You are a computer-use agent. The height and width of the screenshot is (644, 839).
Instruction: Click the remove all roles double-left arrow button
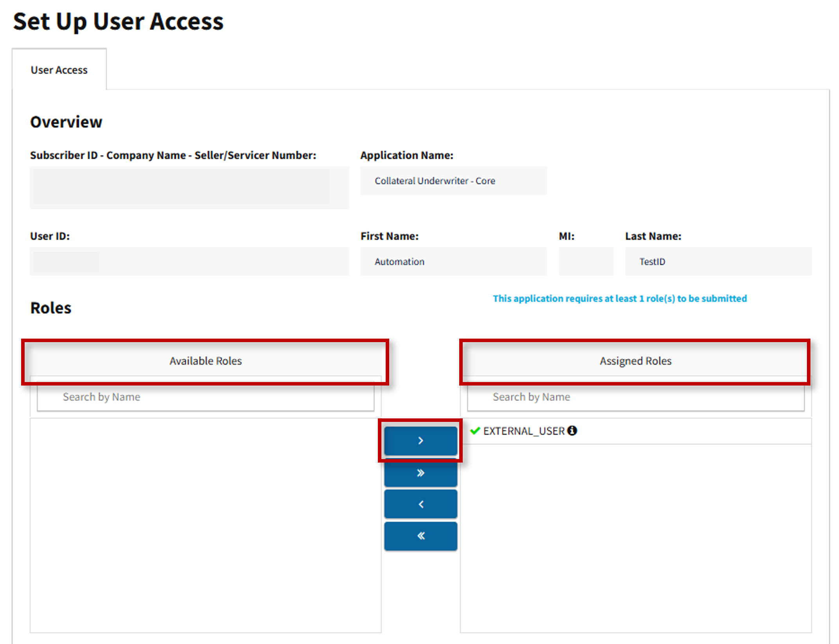point(420,536)
